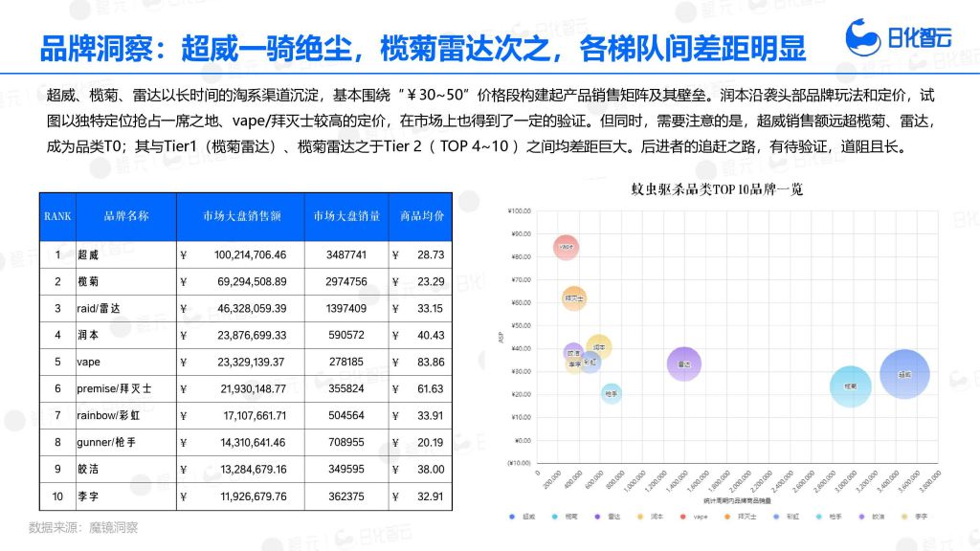980x551 pixels.
Task: Click the sales value 23,329,139.37
Action: (251, 363)
